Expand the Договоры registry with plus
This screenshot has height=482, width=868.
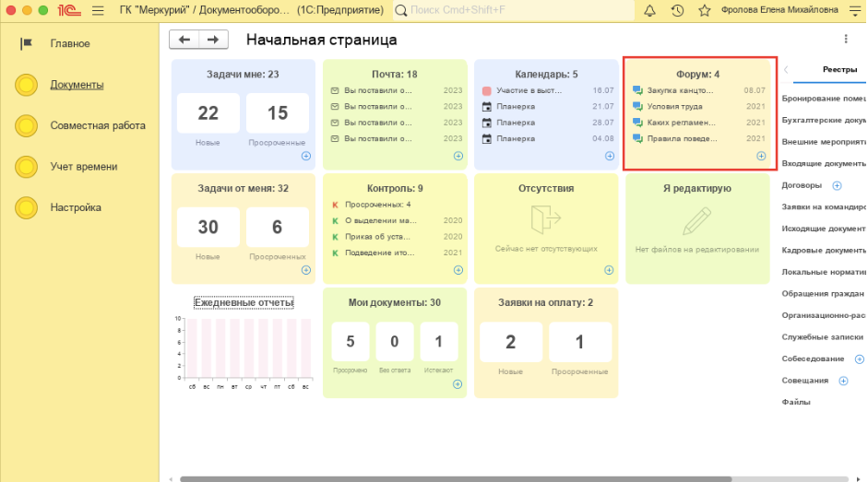tap(837, 185)
